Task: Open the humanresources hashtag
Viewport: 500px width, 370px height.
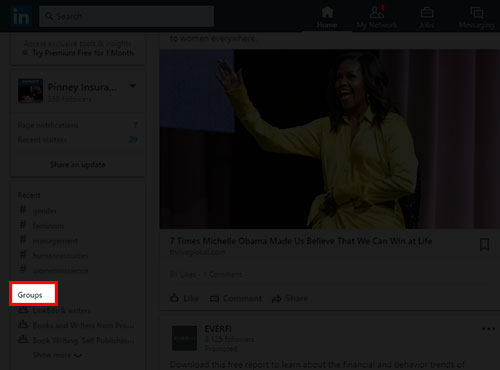Action: pos(60,256)
